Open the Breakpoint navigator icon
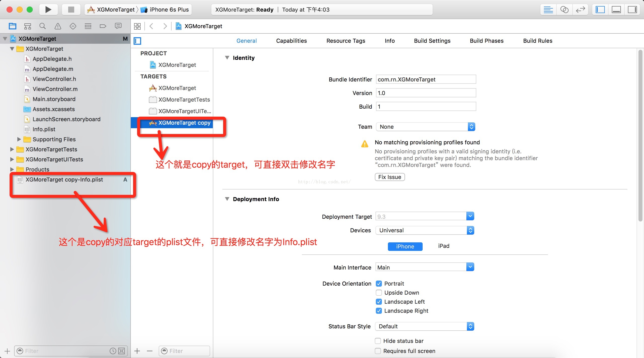This screenshot has width=644, height=358. [x=103, y=26]
